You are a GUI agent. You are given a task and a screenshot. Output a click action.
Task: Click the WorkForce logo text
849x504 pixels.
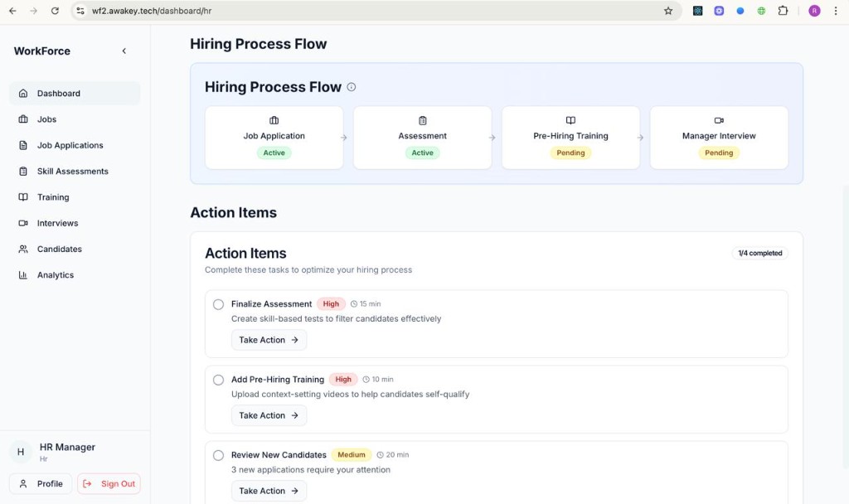(x=42, y=51)
